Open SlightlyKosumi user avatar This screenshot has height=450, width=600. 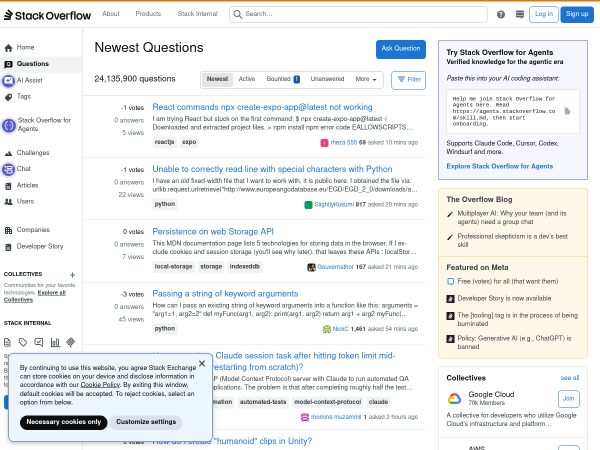tap(308, 205)
